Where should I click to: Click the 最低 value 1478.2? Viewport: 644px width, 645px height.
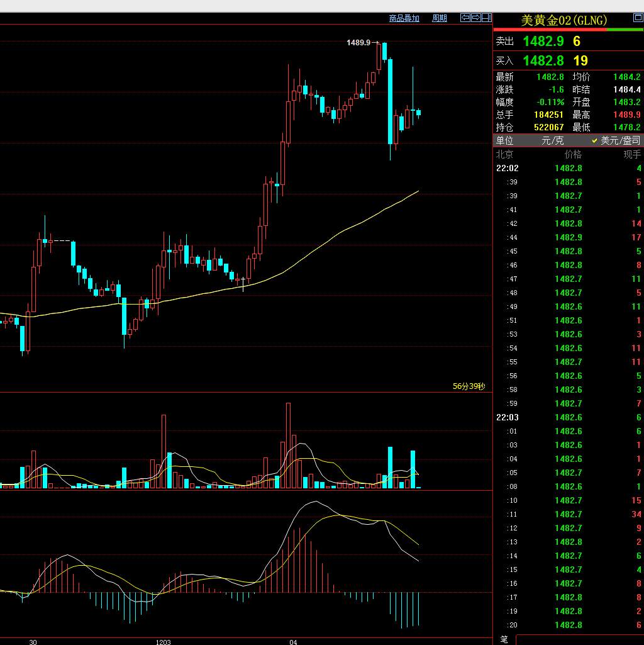626,127
